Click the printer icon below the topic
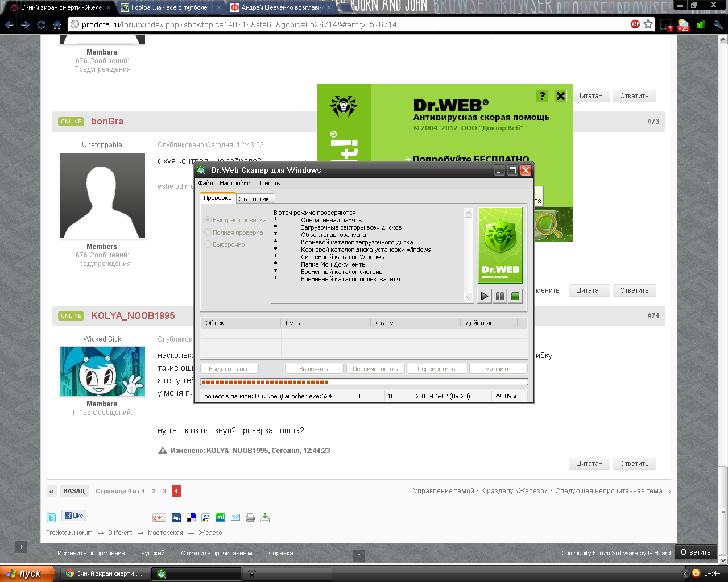 (250, 518)
